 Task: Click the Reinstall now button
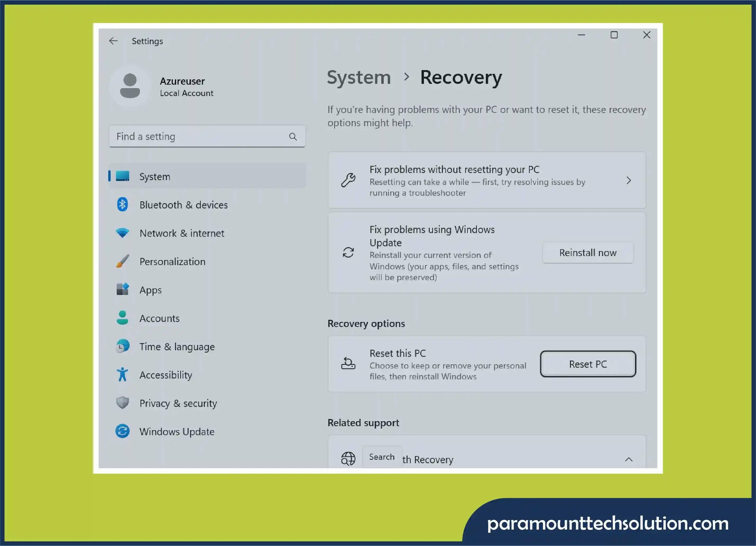(x=588, y=253)
